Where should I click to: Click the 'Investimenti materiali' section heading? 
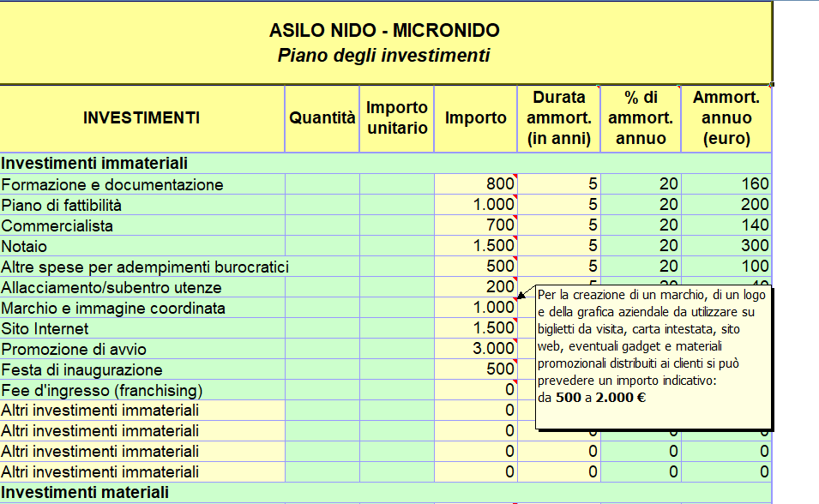point(85,493)
